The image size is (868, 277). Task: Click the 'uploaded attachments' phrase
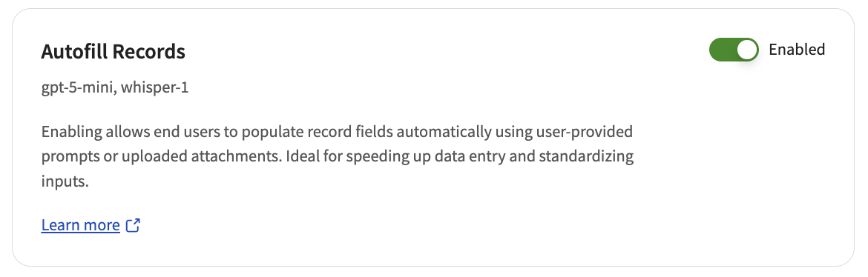pyautogui.click(x=202, y=156)
